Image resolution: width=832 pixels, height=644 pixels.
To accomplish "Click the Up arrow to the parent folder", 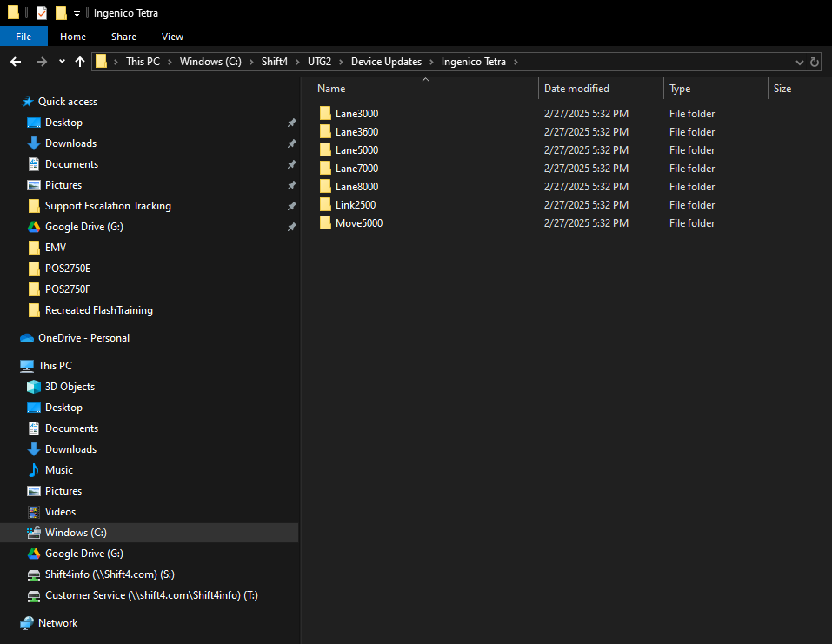I will tap(80, 62).
